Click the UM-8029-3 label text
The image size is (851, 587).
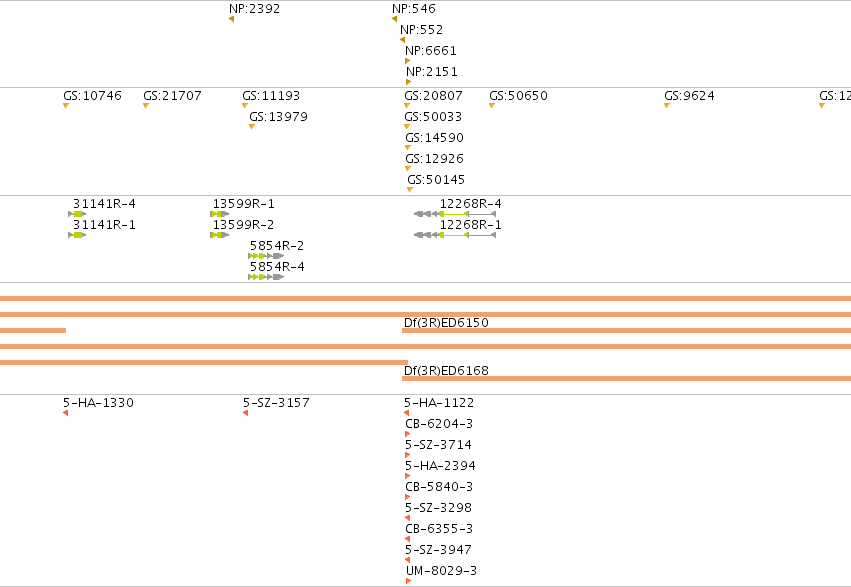[x=441, y=571]
